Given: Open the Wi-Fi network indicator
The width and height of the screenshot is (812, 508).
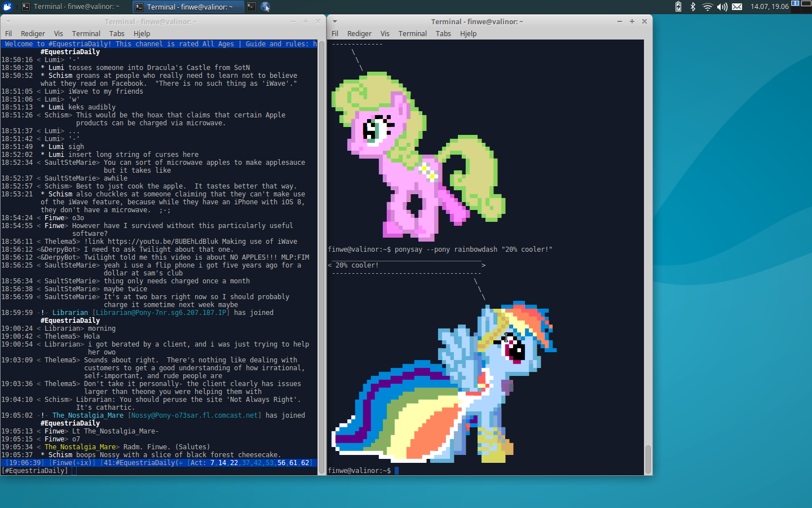Looking at the screenshot, I should (707, 7).
